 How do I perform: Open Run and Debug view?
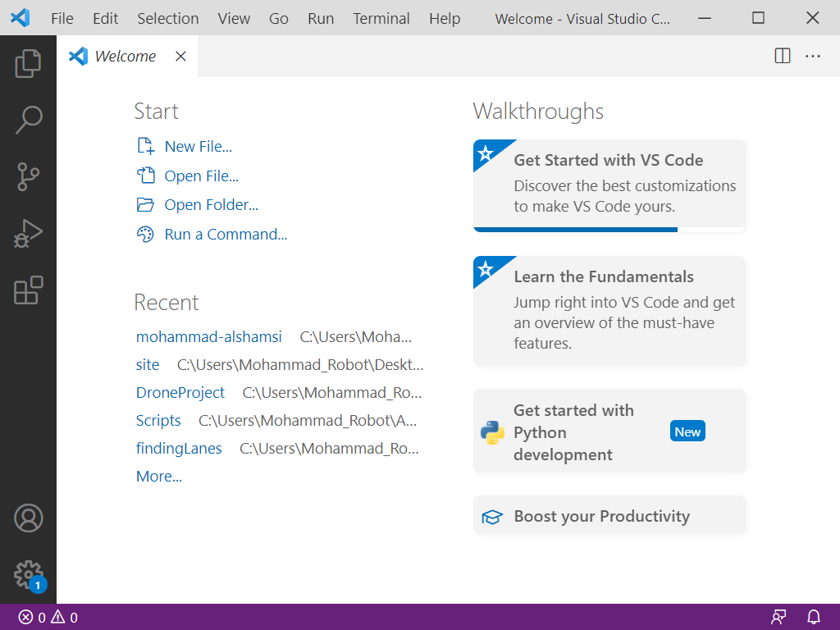(28, 234)
